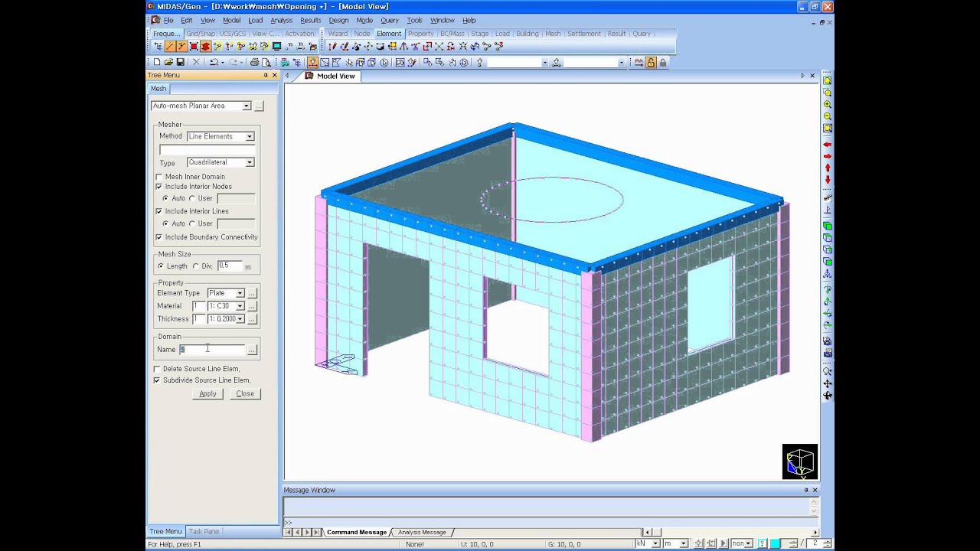Click the New Project toolbar icon

point(157,62)
